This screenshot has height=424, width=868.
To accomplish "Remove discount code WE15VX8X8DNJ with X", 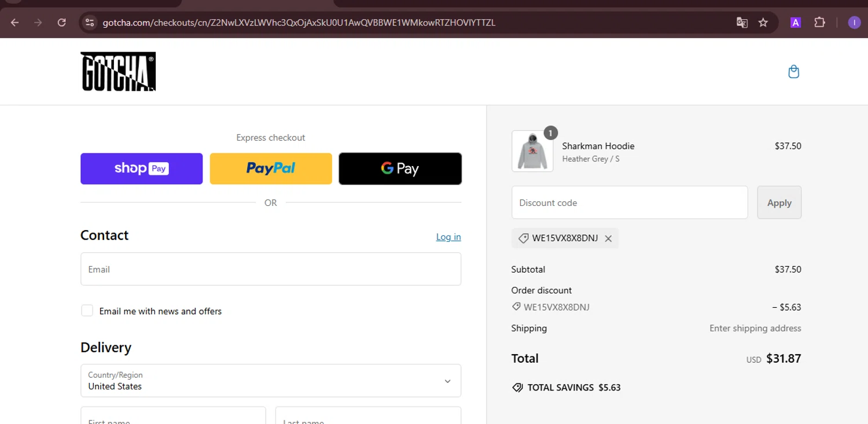I will tap(608, 238).
